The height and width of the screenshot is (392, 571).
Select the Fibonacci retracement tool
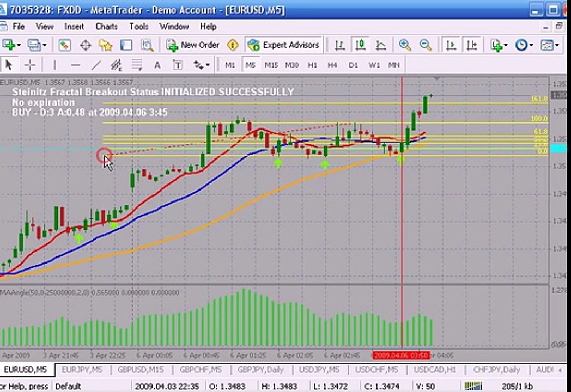point(137,65)
